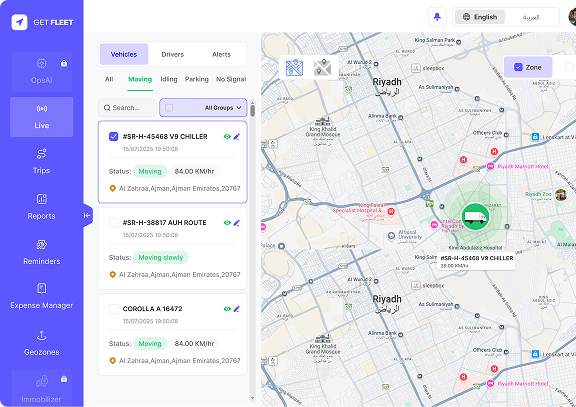Click the lock icon next to Immobilizer
The width and height of the screenshot is (576, 407).
[64, 379]
